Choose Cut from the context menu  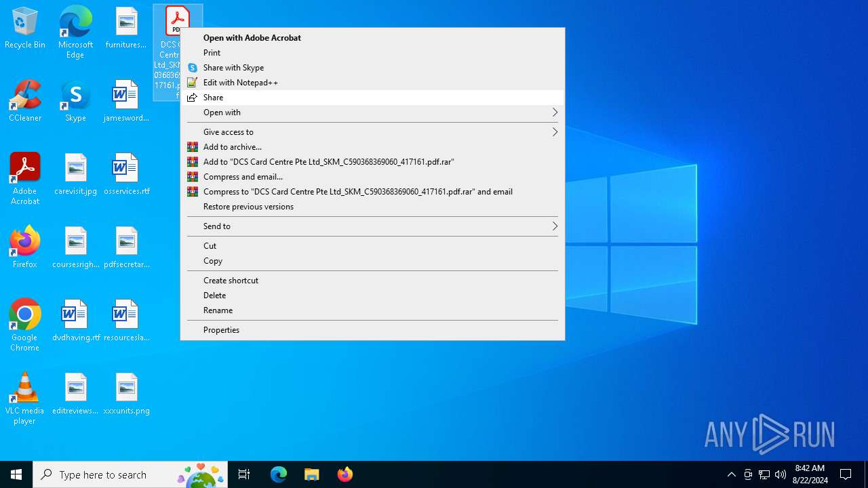(372, 246)
